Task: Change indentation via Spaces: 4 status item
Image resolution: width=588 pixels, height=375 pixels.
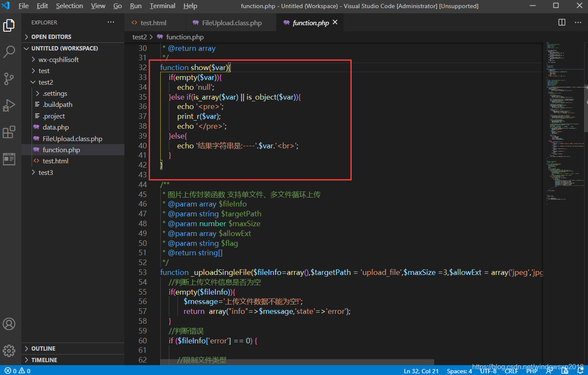Action: (459, 371)
